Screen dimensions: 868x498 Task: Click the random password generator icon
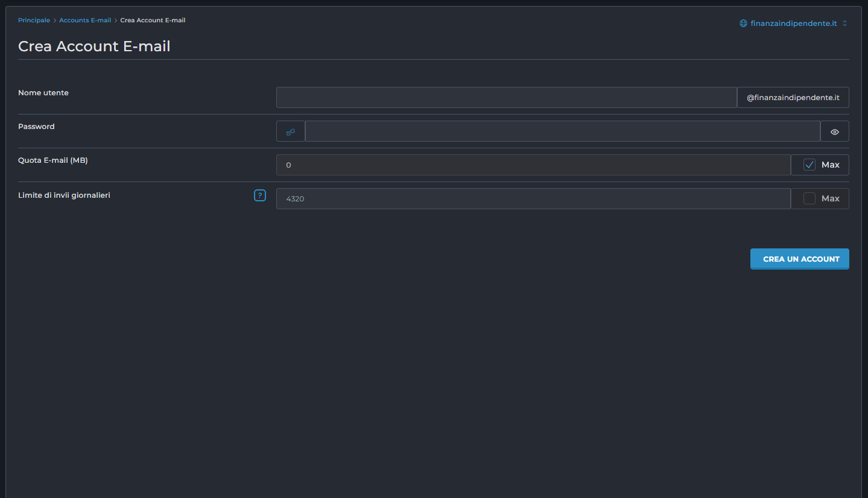pyautogui.click(x=291, y=131)
